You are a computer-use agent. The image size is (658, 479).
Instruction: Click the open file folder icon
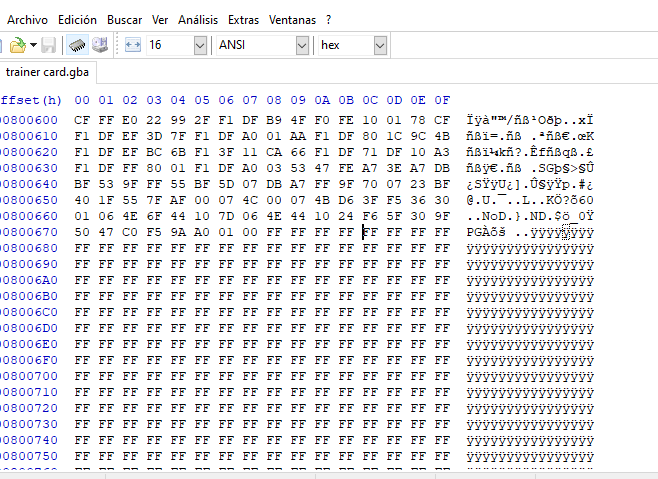point(17,45)
